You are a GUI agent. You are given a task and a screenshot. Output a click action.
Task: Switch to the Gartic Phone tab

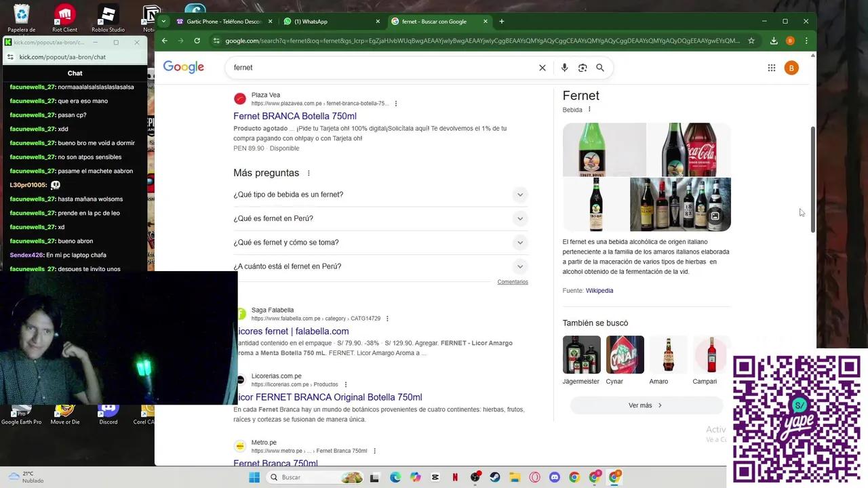(x=222, y=21)
